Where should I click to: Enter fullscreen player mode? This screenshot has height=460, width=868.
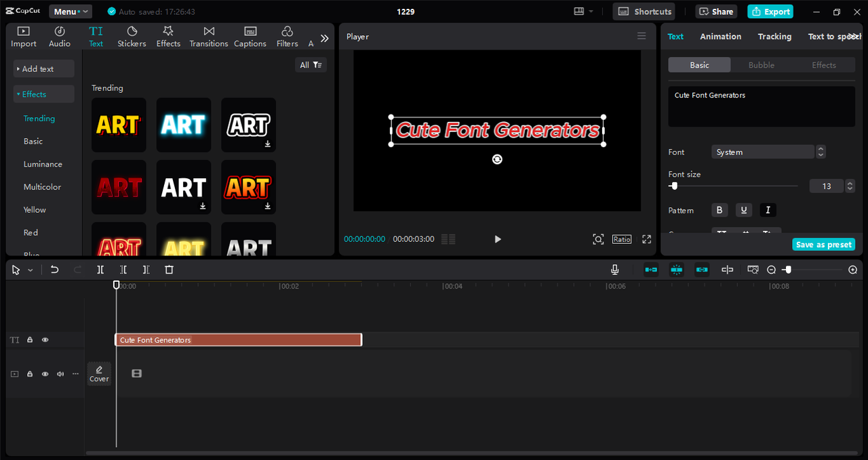pyautogui.click(x=647, y=239)
